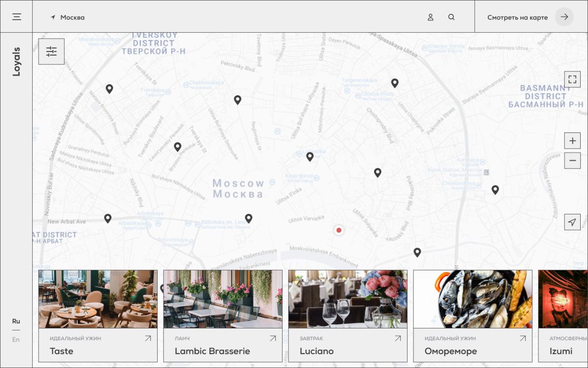Click the Izumi restaurant title
Viewport: 588px width, 368px height.
(561, 351)
